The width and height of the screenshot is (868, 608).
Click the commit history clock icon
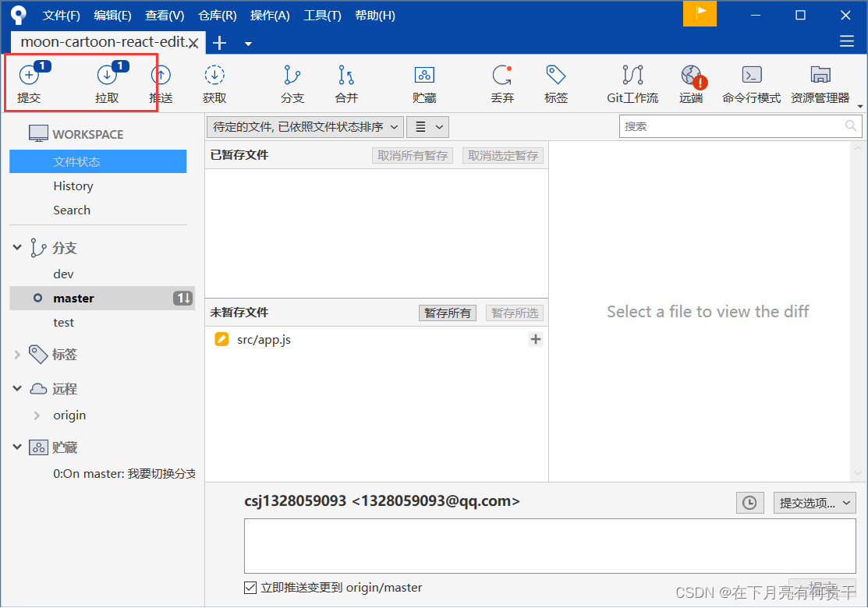749,503
